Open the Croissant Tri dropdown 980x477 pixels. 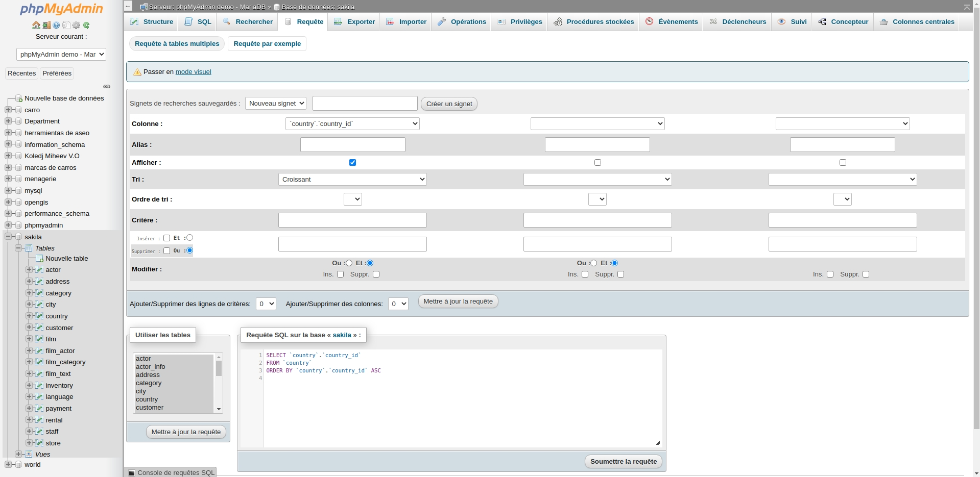pos(352,179)
